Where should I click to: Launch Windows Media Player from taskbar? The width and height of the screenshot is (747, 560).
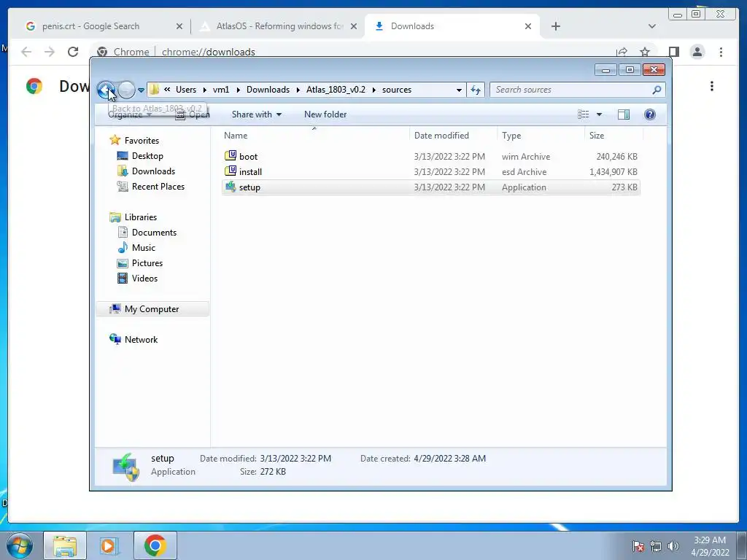point(109,545)
